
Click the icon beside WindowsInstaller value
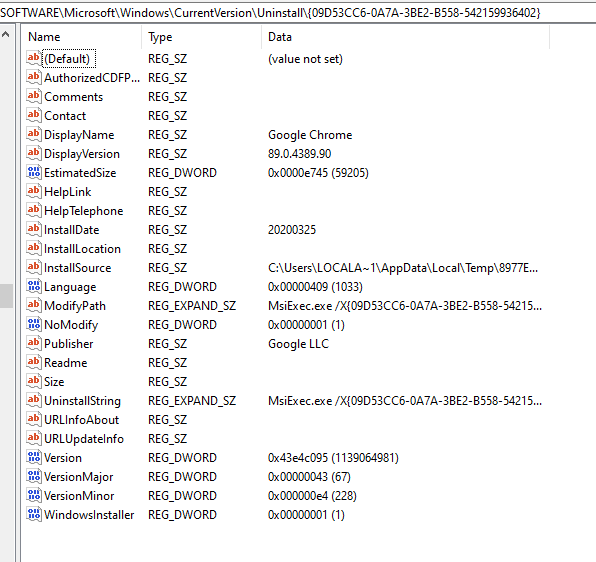33,514
